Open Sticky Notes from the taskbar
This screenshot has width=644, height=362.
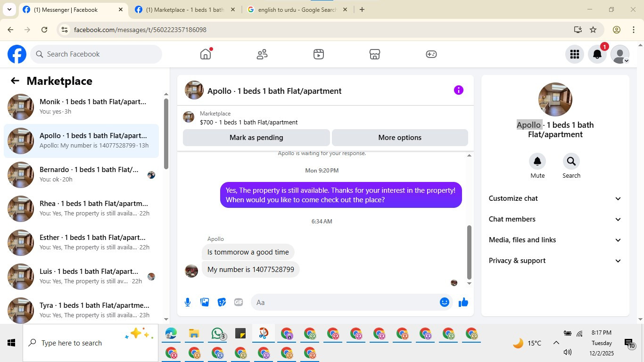coord(240,334)
